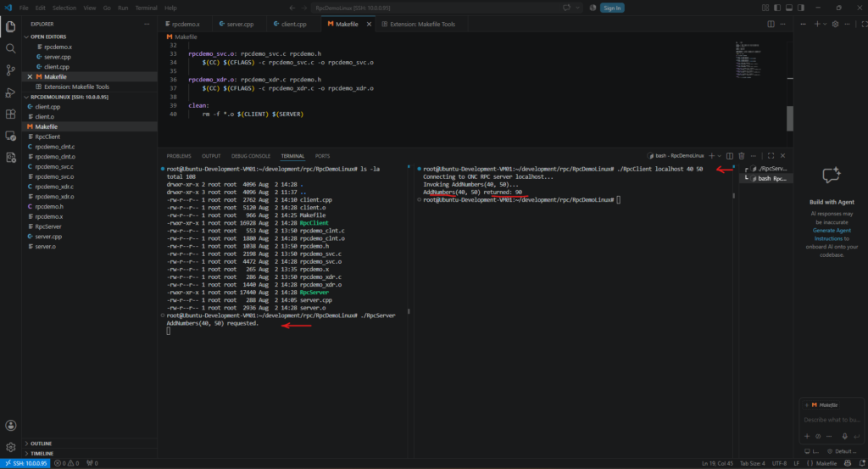Collapse the Open Editors section
The image size is (868, 469).
[x=48, y=36]
